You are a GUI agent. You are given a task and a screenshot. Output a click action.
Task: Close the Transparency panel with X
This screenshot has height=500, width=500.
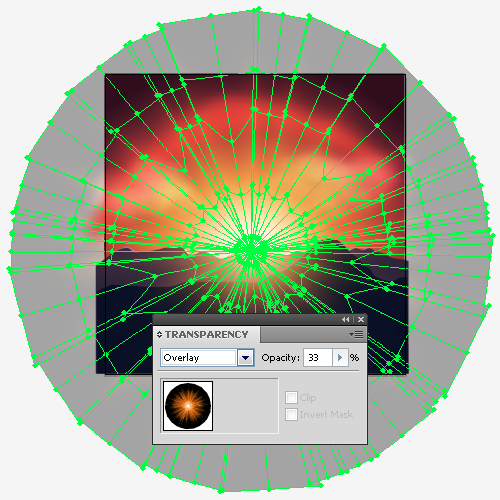click(x=361, y=320)
